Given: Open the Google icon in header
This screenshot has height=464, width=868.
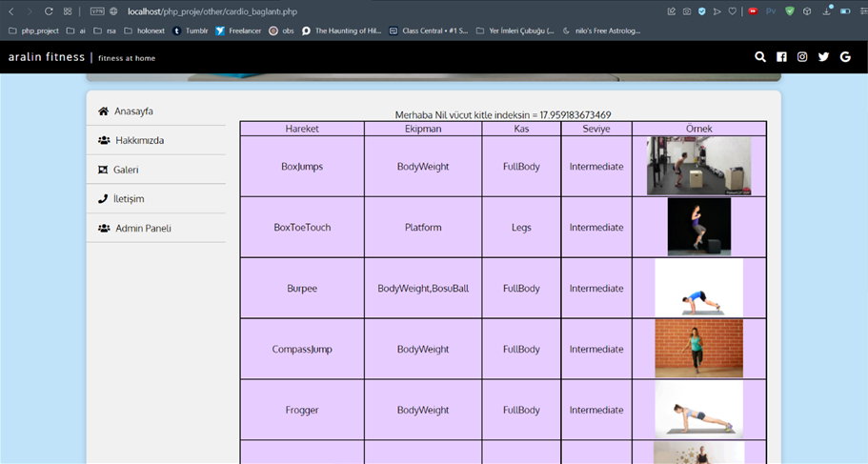Looking at the screenshot, I should tap(845, 56).
